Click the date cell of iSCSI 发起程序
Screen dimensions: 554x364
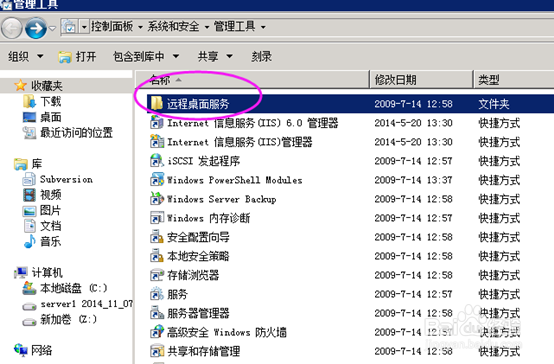point(413,161)
